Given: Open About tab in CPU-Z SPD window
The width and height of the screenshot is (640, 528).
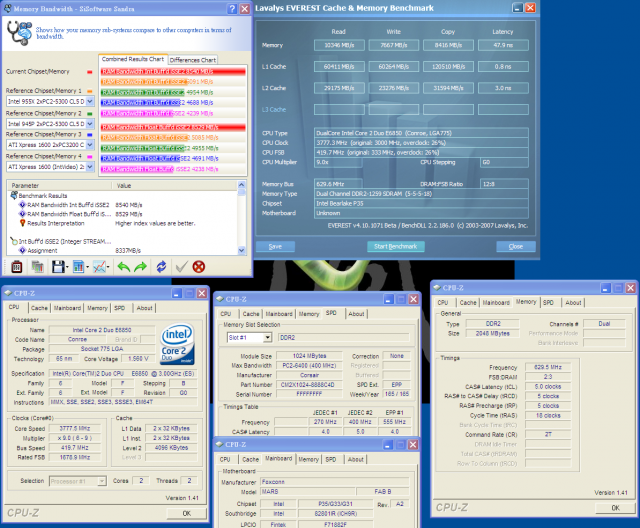Looking at the screenshot, I should tap(356, 314).
